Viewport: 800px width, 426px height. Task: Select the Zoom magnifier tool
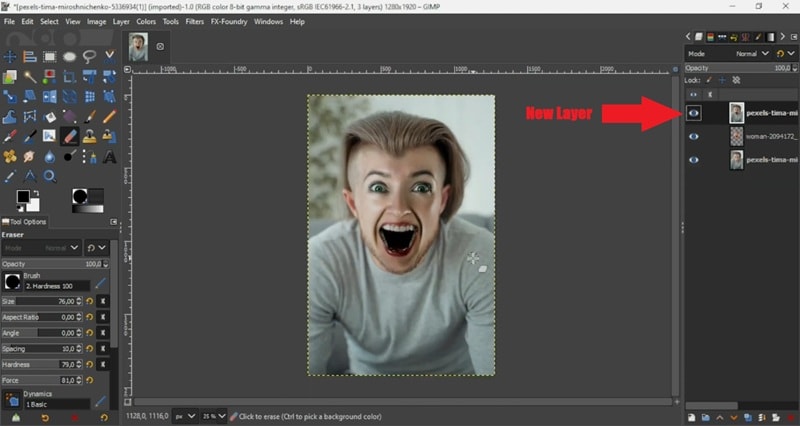49,176
